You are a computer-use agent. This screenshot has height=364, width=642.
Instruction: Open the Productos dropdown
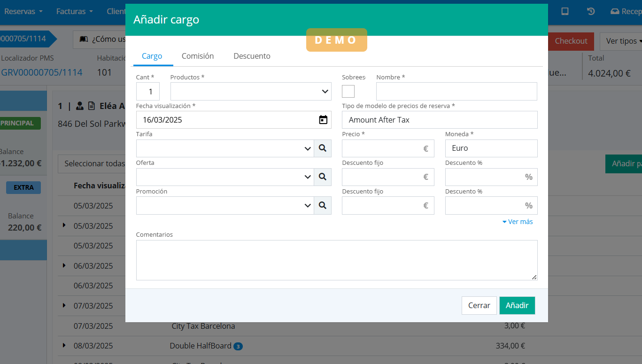251,92
